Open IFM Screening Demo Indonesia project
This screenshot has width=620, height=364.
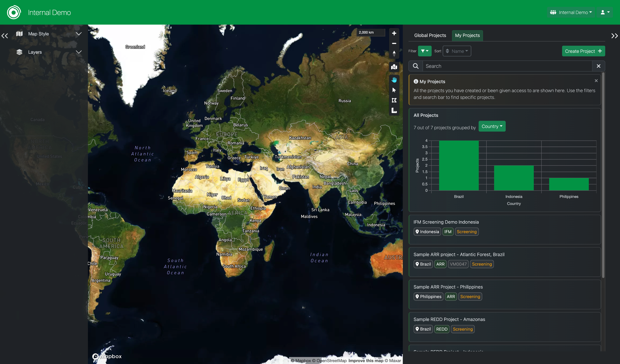[x=446, y=222]
